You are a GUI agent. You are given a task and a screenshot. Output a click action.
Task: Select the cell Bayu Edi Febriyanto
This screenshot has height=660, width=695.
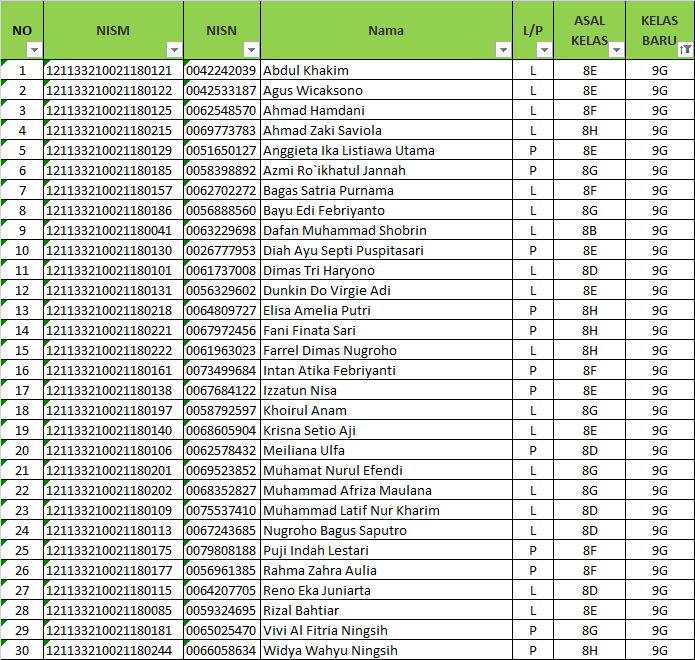click(x=386, y=211)
